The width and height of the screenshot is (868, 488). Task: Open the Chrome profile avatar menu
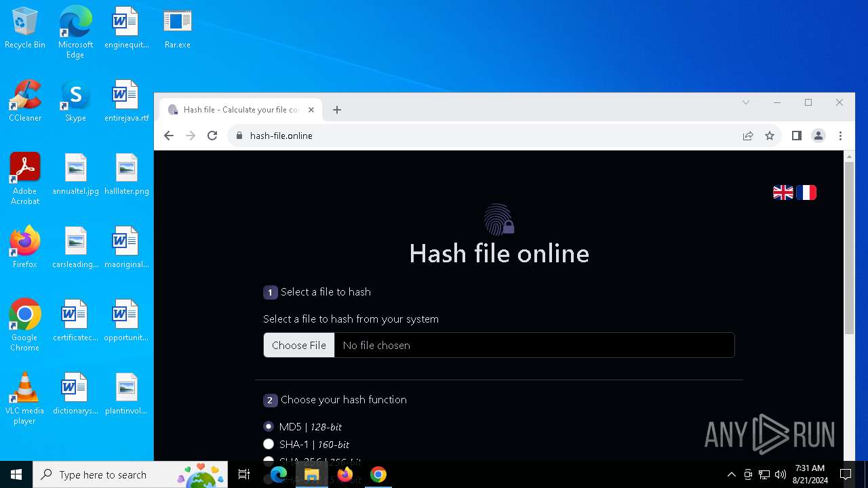[x=818, y=136]
